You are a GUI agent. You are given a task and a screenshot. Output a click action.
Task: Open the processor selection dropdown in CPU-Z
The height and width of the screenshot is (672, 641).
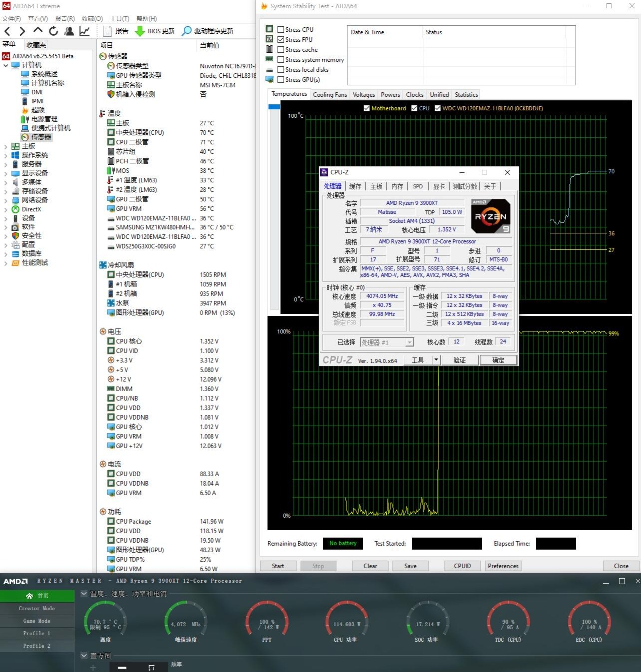tap(409, 342)
